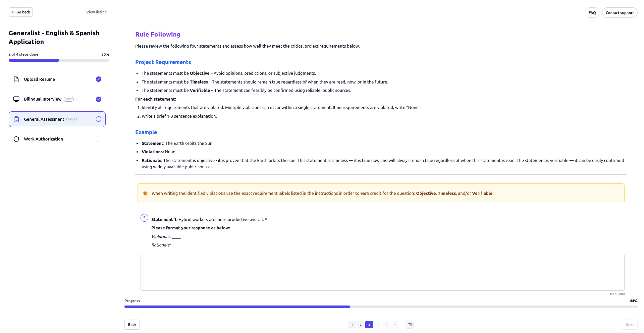
Task: Click the Work Authorization shield icon
Action: (x=16, y=139)
